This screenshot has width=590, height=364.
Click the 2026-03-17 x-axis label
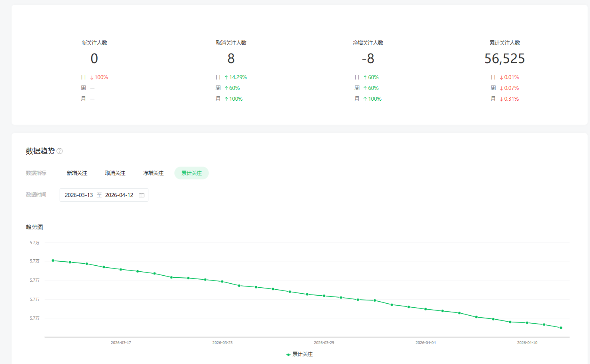click(121, 343)
